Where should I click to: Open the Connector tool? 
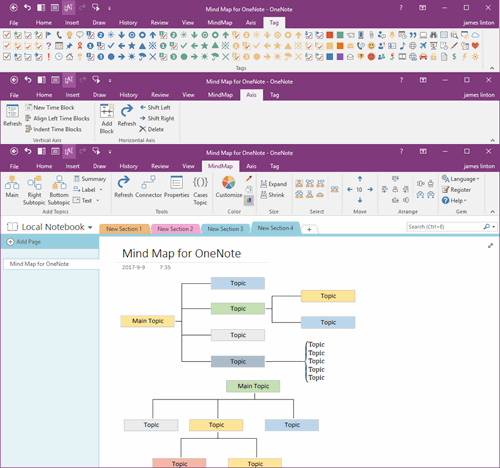tap(148, 187)
